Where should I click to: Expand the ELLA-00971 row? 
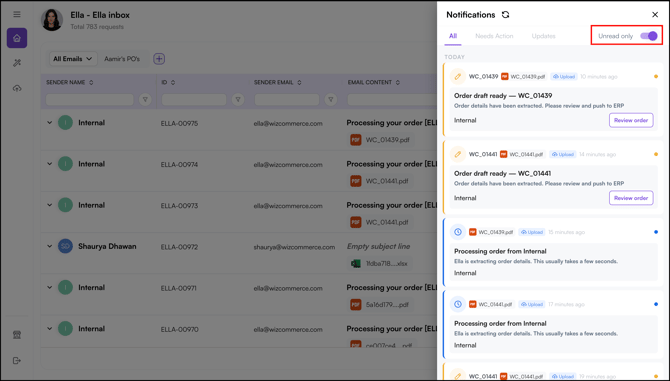click(x=50, y=287)
